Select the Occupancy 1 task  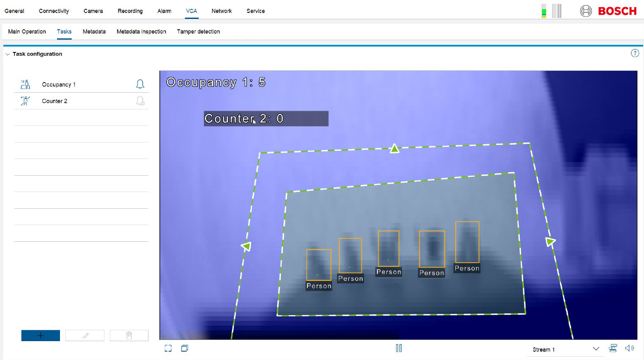click(59, 84)
